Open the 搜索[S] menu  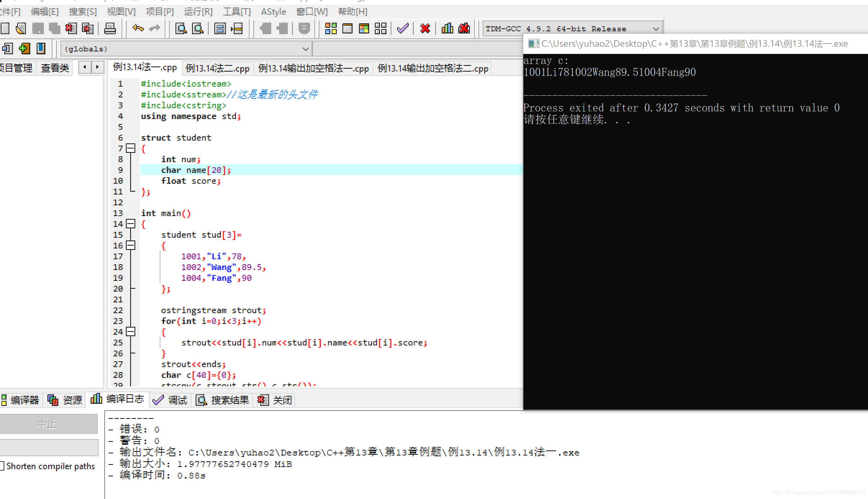click(x=83, y=12)
